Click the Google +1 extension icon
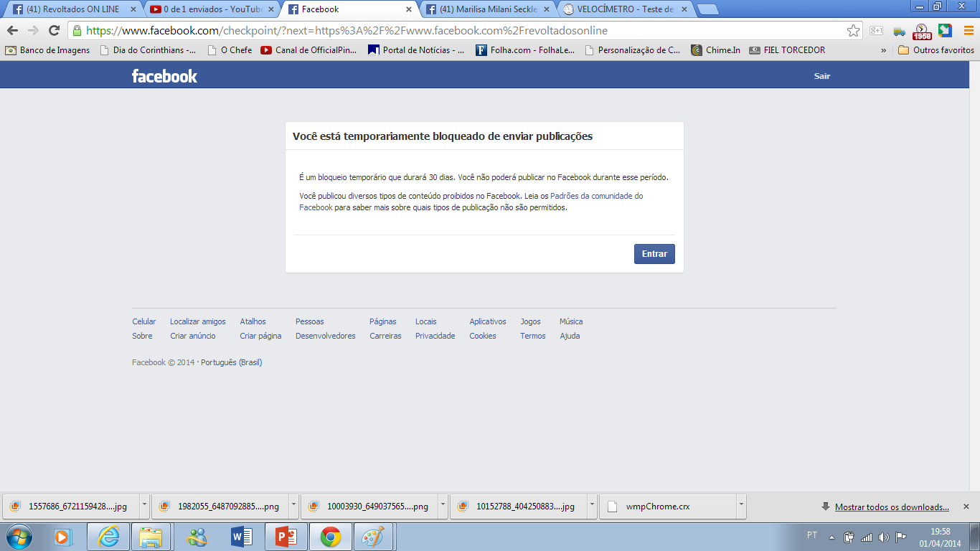Screen dimensions: 980x551 876,31
